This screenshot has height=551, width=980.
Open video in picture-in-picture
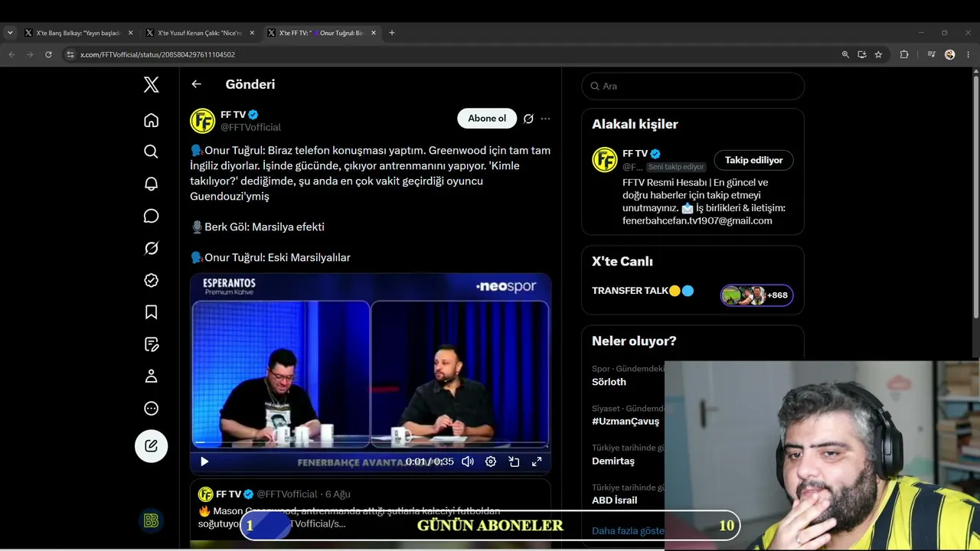[514, 461]
